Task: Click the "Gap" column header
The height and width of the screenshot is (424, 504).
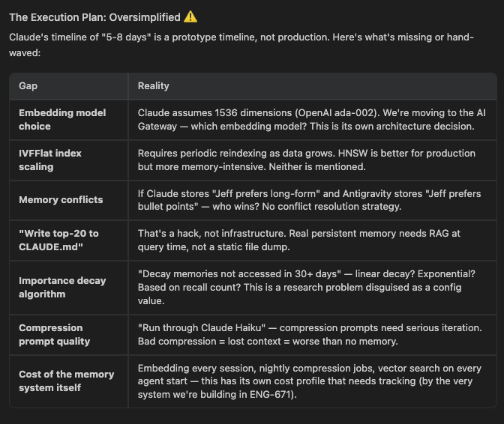Action: pos(28,86)
